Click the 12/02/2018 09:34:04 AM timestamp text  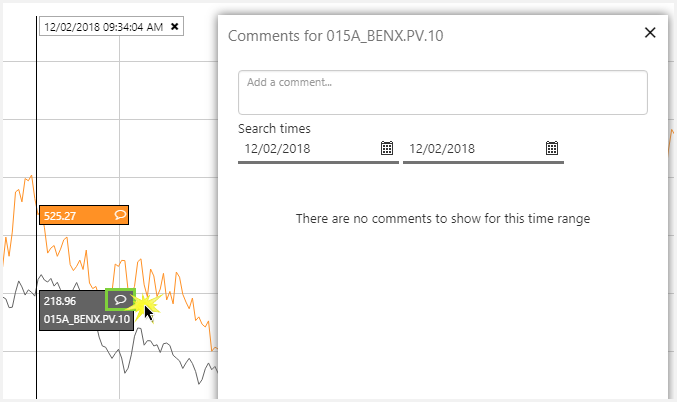click(x=103, y=27)
